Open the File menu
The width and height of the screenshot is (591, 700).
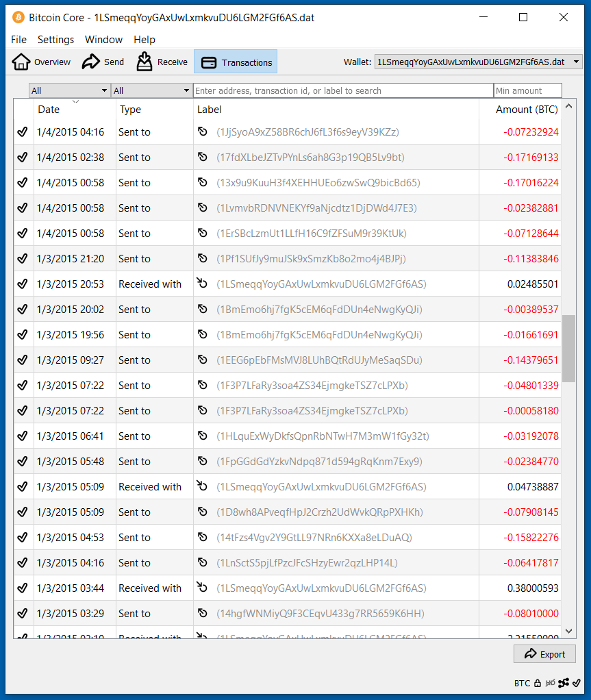tap(18, 39)
